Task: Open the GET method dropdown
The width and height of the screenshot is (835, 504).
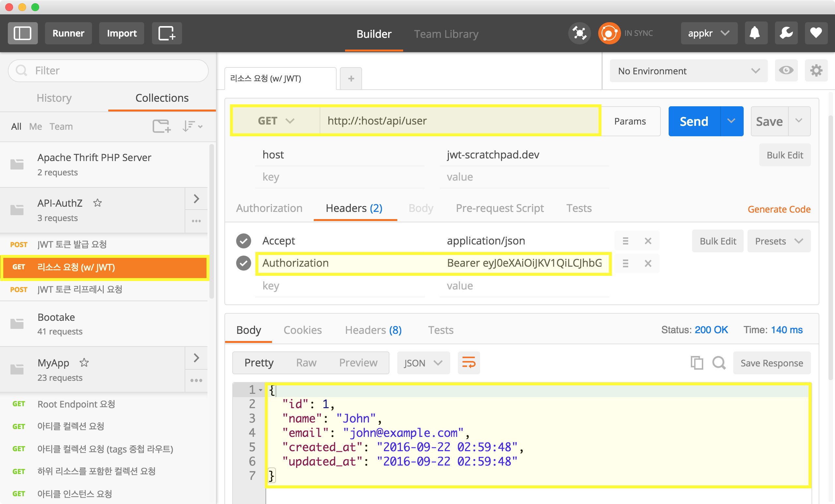Action: click(276, 121)
